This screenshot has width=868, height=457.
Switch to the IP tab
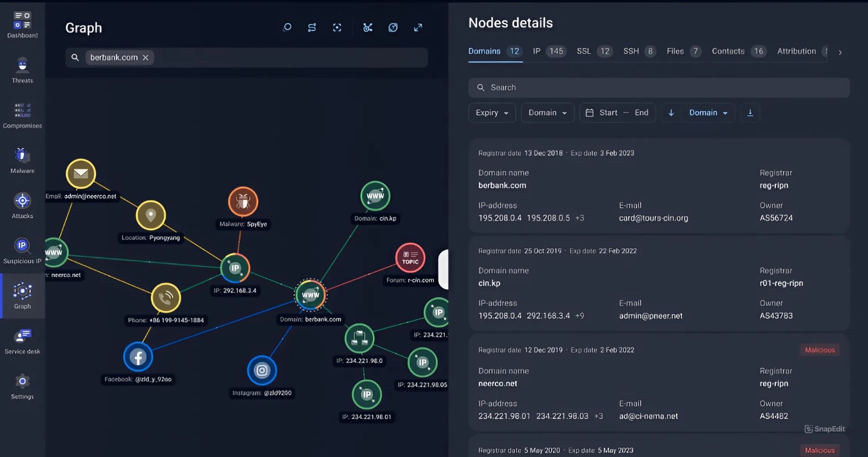coord(550,52)
